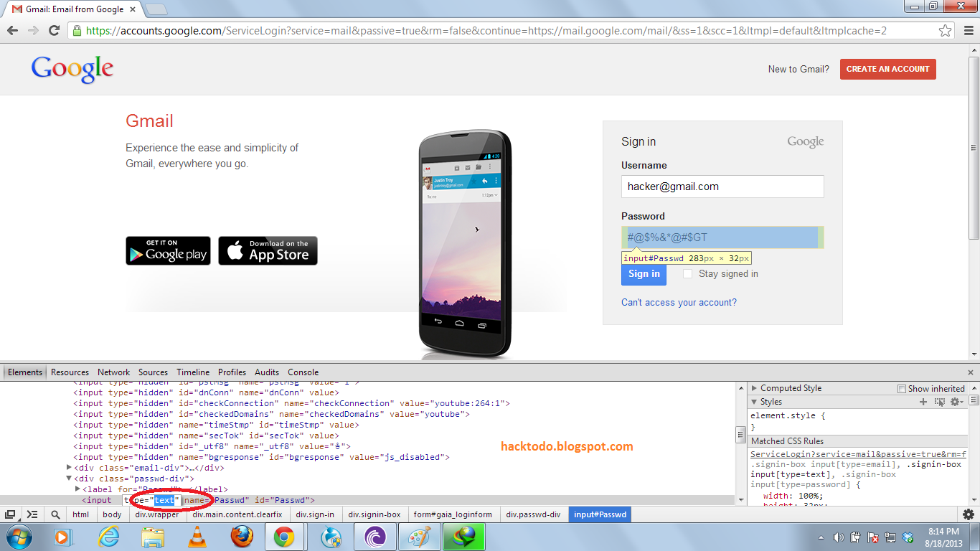This screenshot has height=551, width=980.
Task: Open the Network panel
Action: point(114,372)
